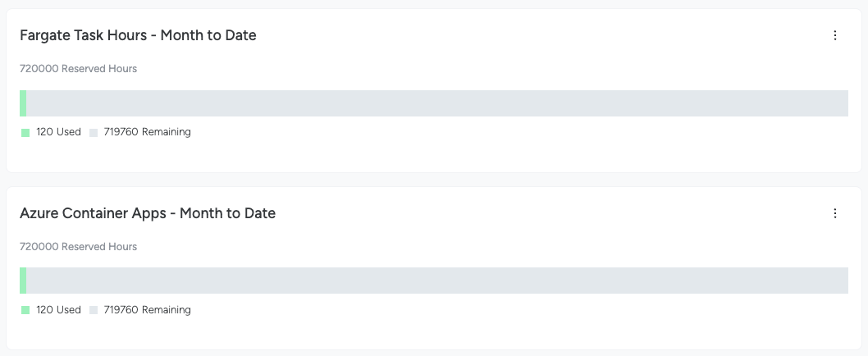The height and width of the screenshot is (356, 868).
Task: Click blank area below the Azure card legend
Action: 434,333
